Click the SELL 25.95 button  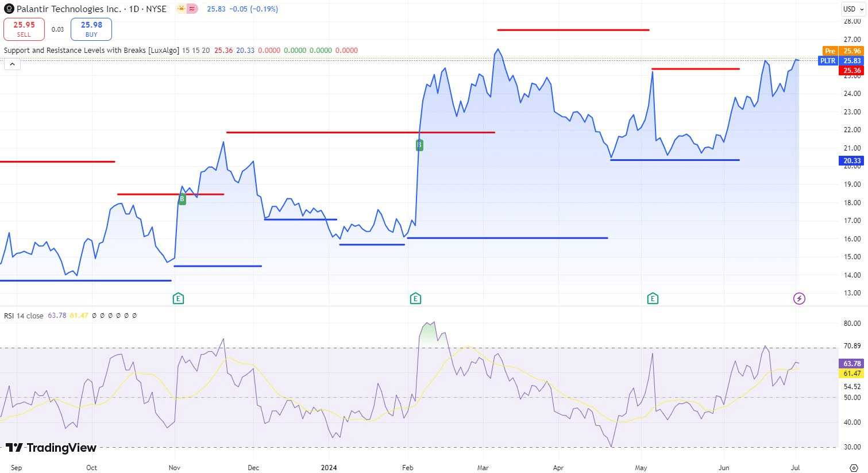pos(24,29)
